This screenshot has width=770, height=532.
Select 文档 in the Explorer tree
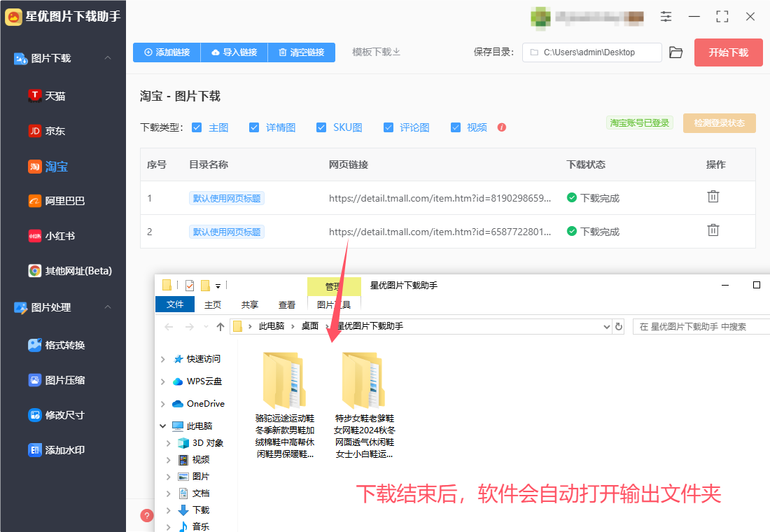(x=194, y=493)
